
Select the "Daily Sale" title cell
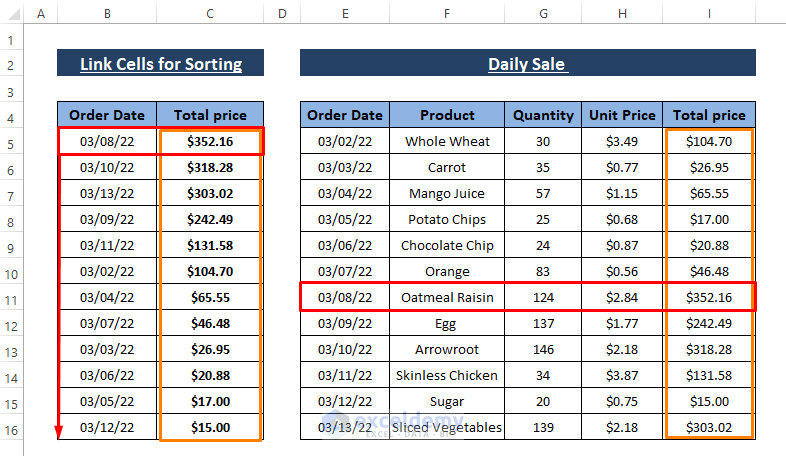(527, 64)
